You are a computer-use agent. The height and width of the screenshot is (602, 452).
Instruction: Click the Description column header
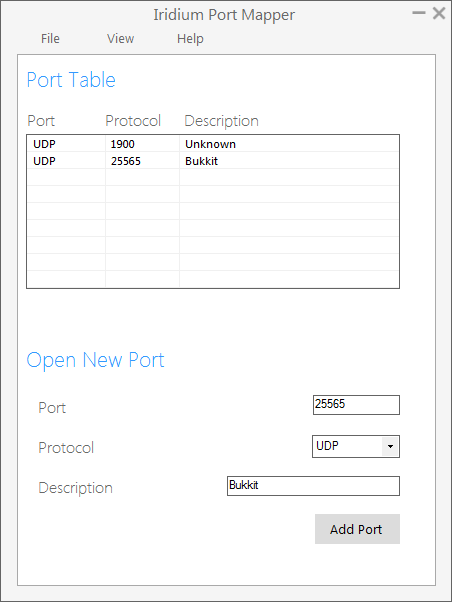click(222, 121)
